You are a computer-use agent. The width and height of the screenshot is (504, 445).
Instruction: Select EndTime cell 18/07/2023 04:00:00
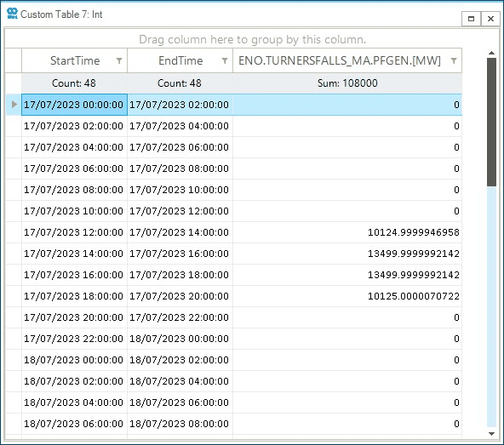(x=180, y=381)
